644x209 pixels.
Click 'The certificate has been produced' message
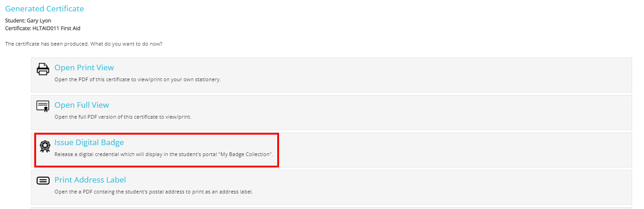(84, 44)
